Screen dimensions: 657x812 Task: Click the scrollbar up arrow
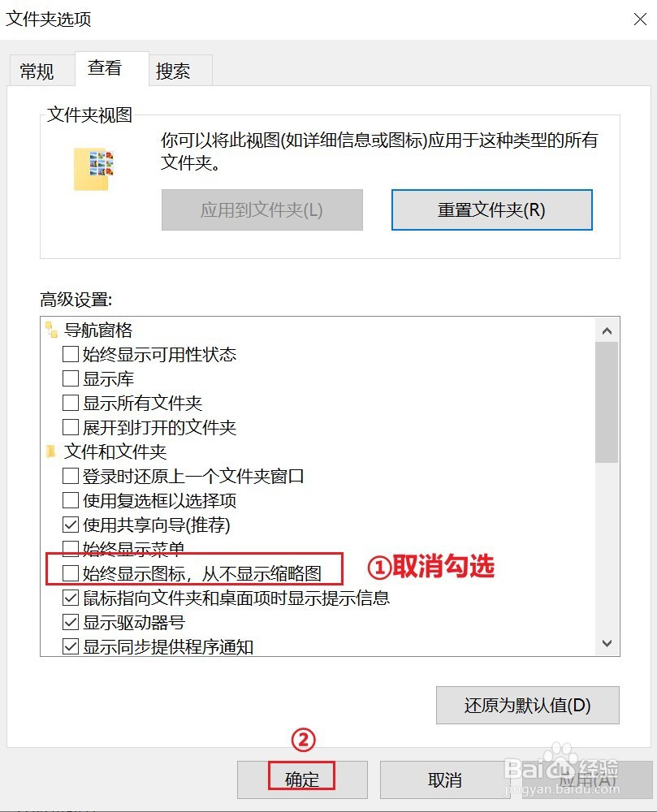pos(607,331)
